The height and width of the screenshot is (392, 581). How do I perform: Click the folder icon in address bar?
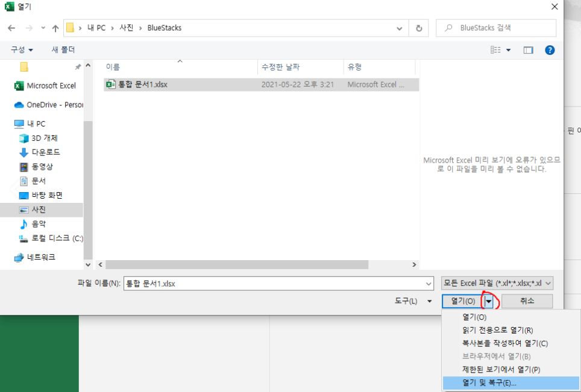[70, 28]
